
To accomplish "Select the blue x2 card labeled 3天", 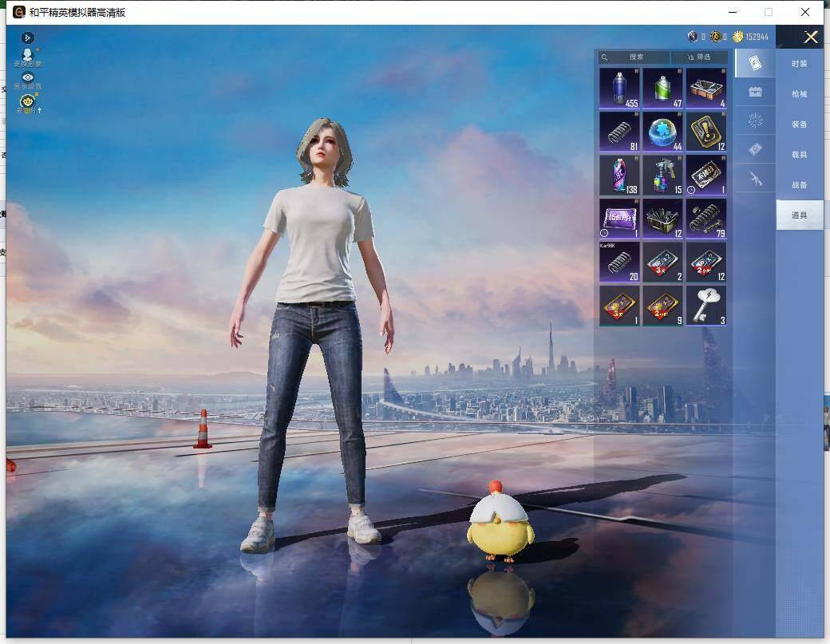I will pos(662,263).
